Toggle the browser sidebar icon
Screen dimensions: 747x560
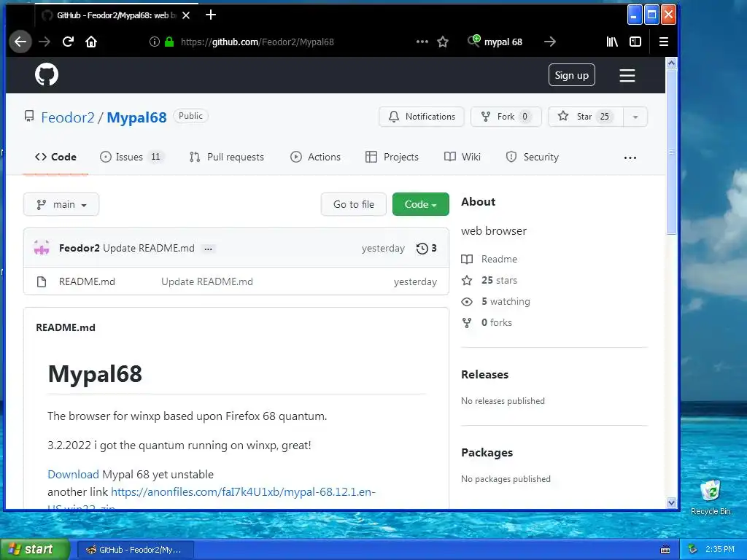tap(635, 42)
